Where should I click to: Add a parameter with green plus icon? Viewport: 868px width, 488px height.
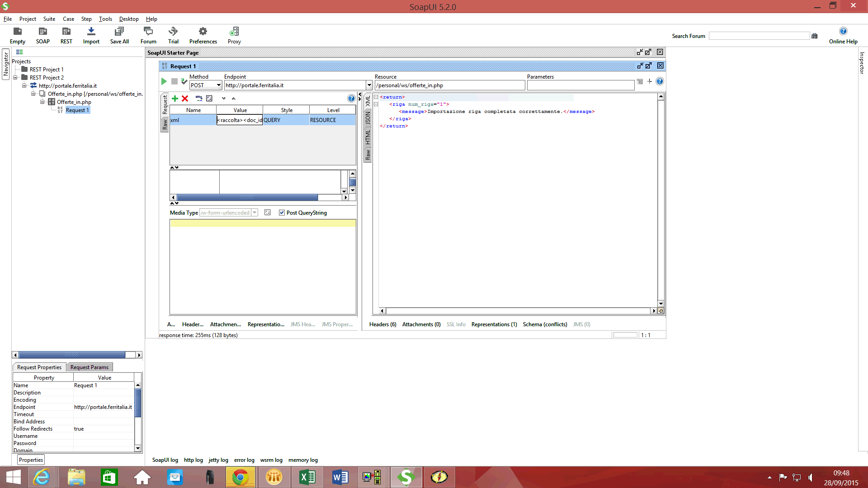tap(175, 99)
